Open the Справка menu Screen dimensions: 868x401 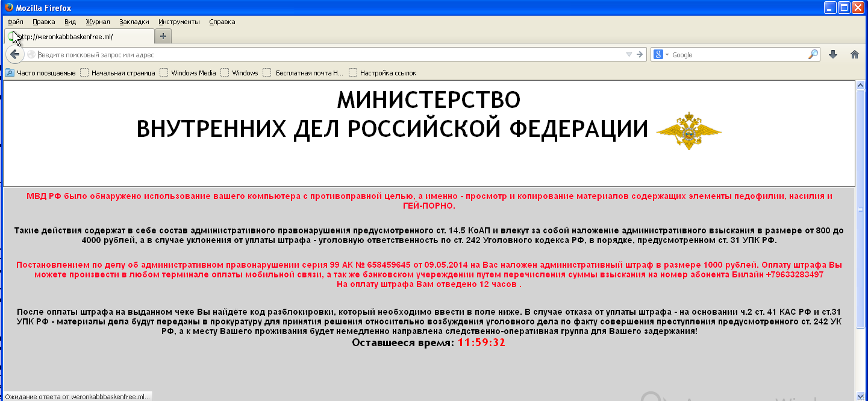pyautogui.click(x=222, y=22)
